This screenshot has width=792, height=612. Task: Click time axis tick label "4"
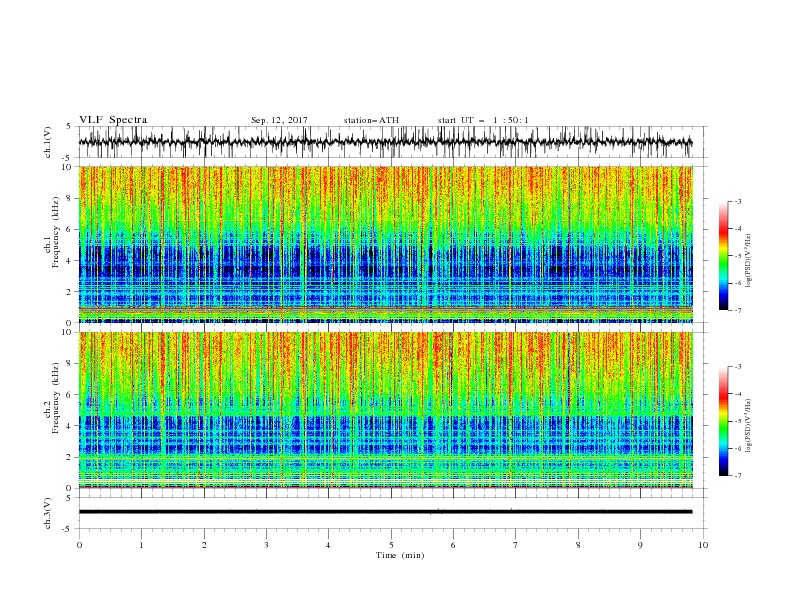click(328, 545)
